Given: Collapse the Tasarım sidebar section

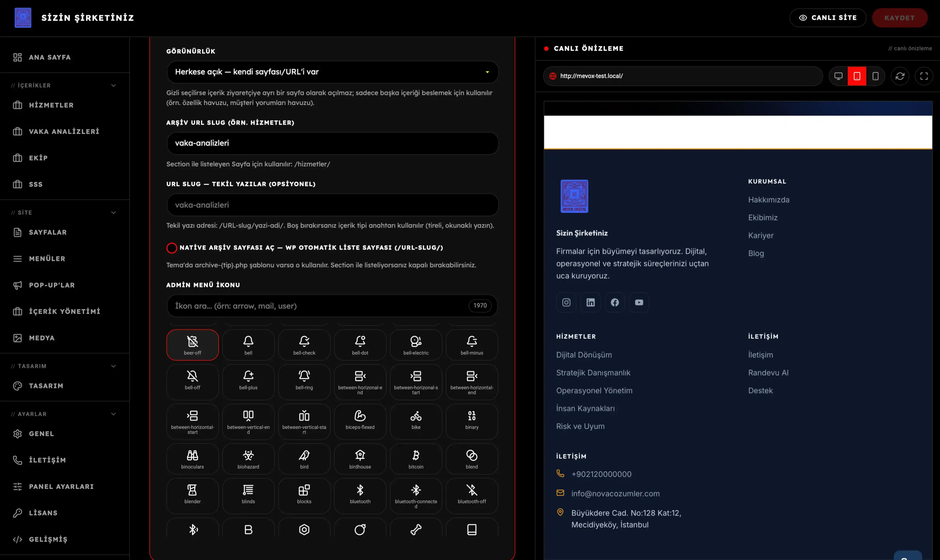Looking at the screenshot, I should [113, 366].
